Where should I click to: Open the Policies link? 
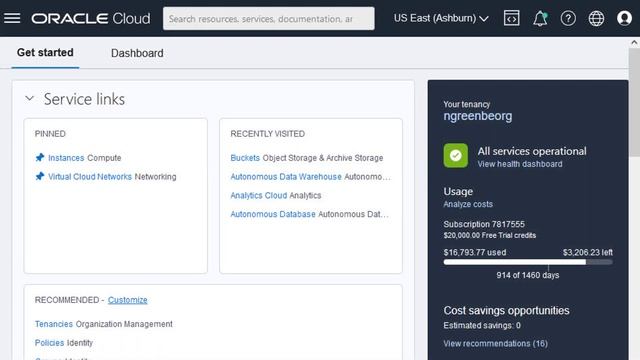click(x=49, y=343)
